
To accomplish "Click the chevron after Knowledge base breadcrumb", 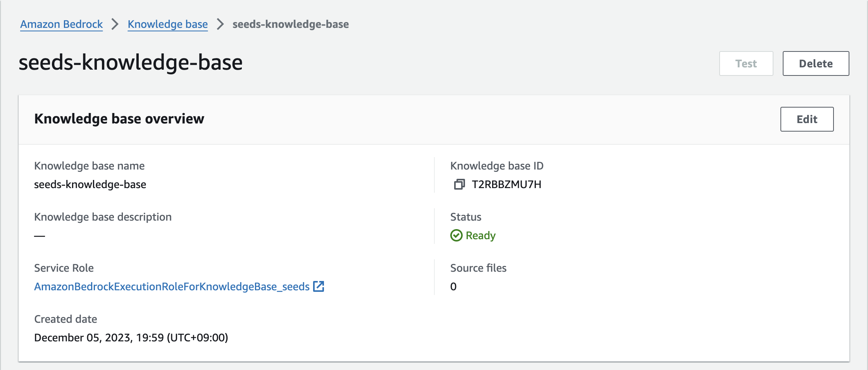I will [x=220, y=24].
